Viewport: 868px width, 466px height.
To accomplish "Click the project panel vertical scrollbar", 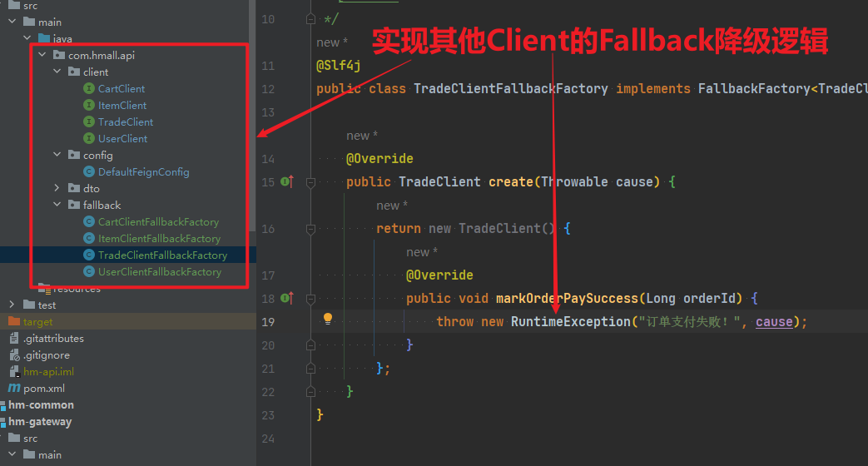I will click(x=252, y=125).
